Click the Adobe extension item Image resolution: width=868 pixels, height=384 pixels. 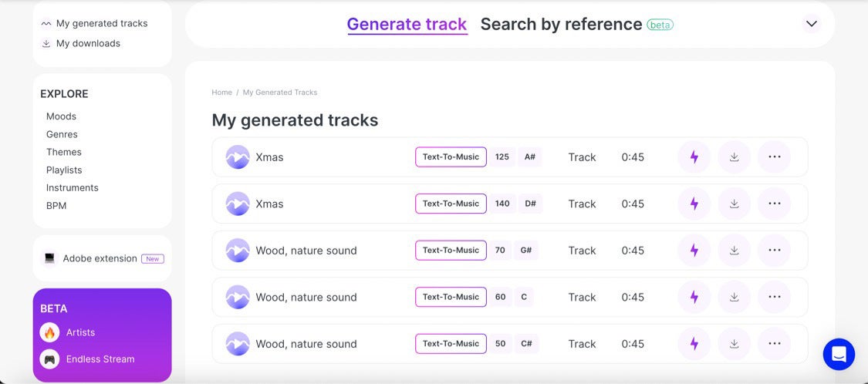100,258
